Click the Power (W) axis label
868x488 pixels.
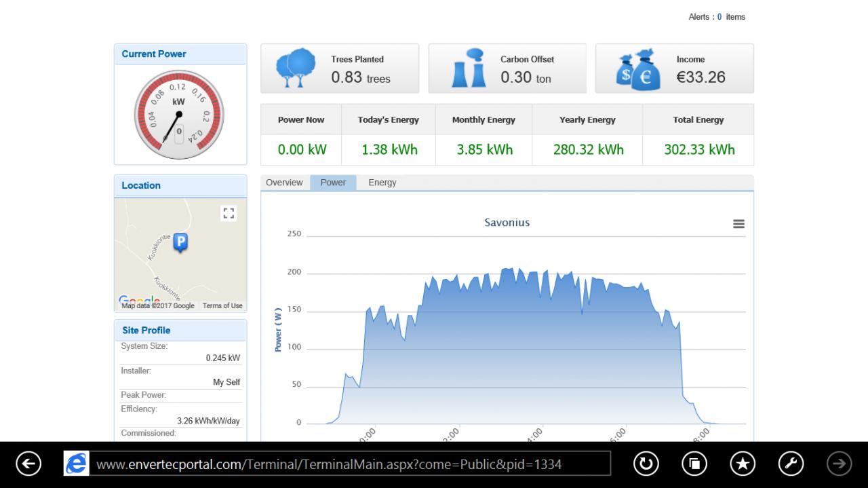coord(278,329)
